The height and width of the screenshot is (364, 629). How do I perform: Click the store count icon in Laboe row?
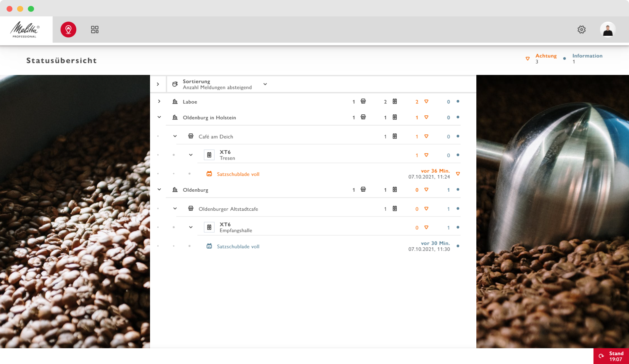pyautogui.click(x=363, y=101)
